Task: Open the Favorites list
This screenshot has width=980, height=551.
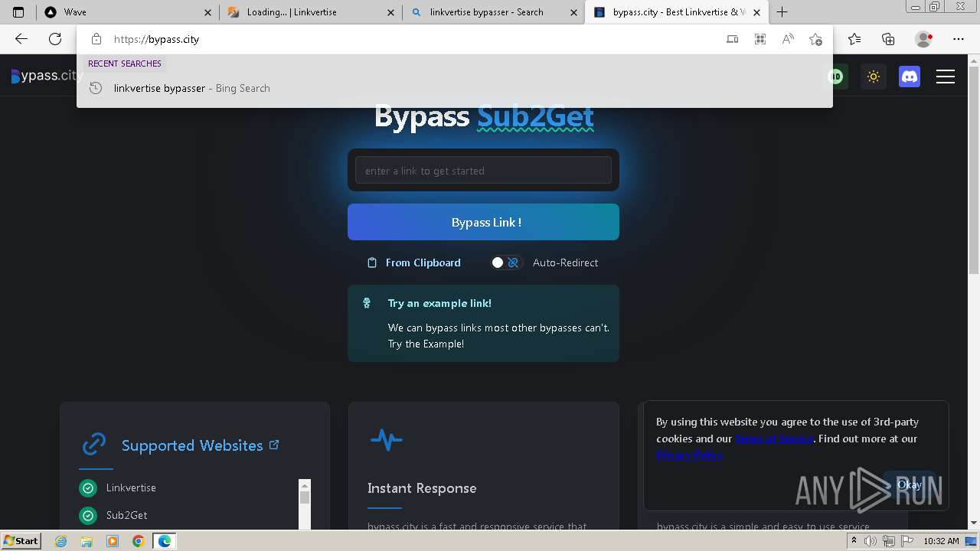Action: click(854, 39)
